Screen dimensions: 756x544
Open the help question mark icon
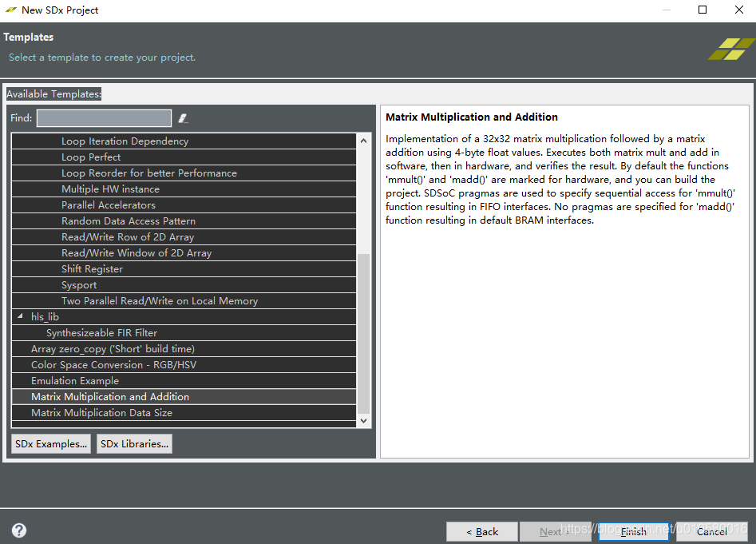click(x=19, y=530)
